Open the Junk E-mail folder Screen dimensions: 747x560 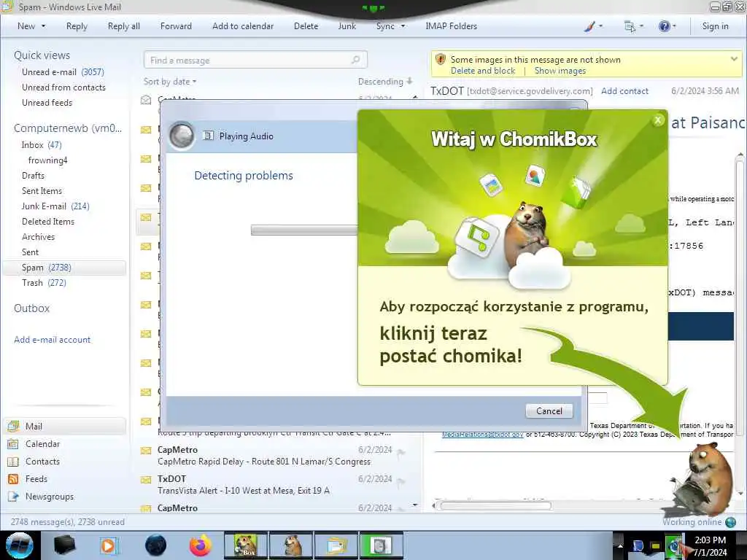click(x=55, y=206)
